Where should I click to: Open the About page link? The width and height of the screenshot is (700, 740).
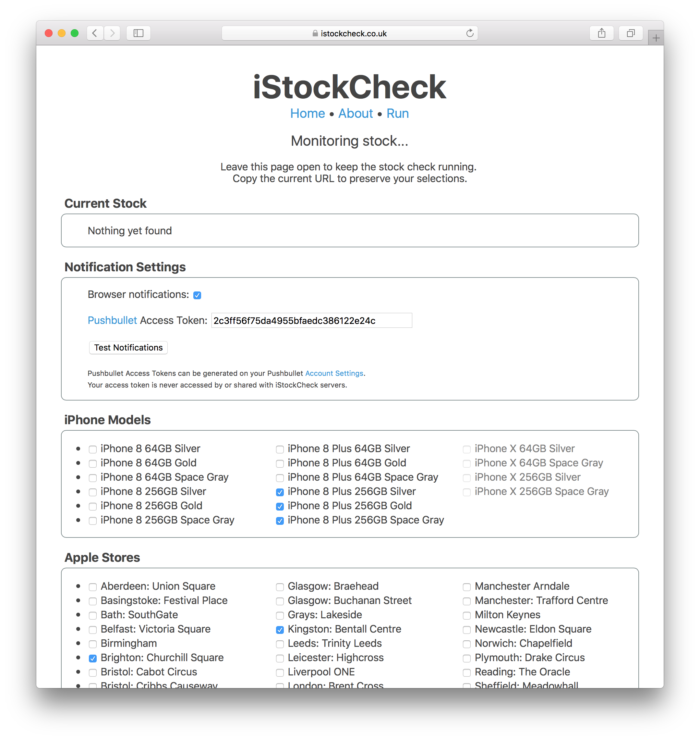(x=355, y=114)
